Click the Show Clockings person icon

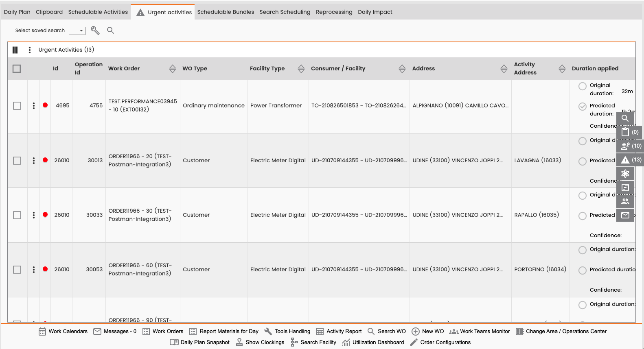[239, 342]
